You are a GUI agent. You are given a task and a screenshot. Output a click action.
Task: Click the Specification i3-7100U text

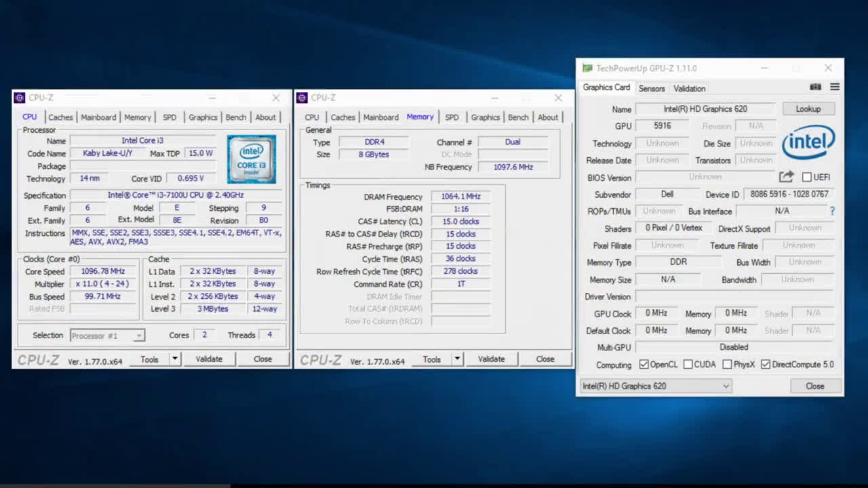coord(176,195)
